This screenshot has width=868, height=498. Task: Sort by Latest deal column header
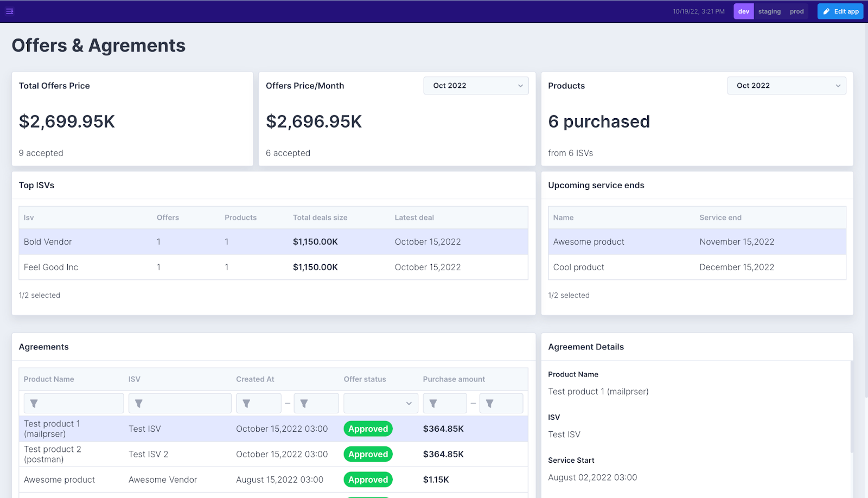pyautogui.click(x=414, y=218)
